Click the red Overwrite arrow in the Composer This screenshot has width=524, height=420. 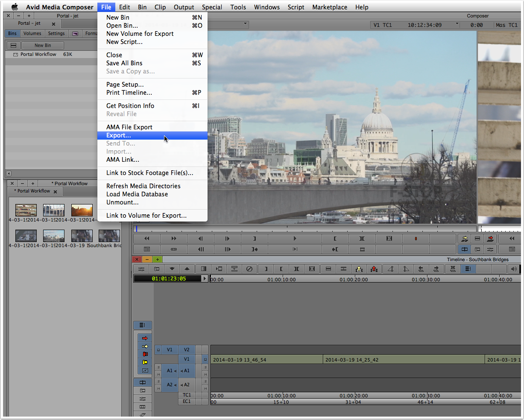(x=490, y=239)
